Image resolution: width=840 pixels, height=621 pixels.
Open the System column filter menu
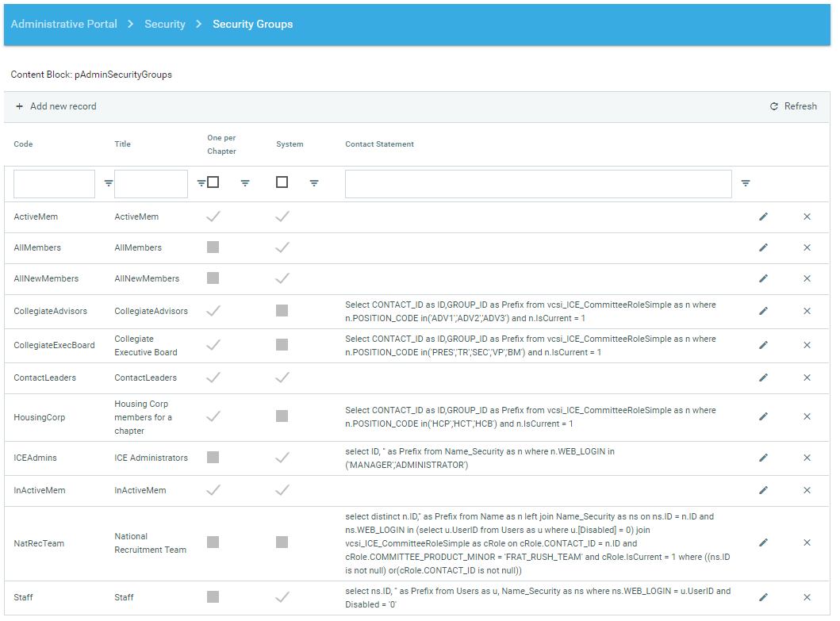[x=314, y=183]
